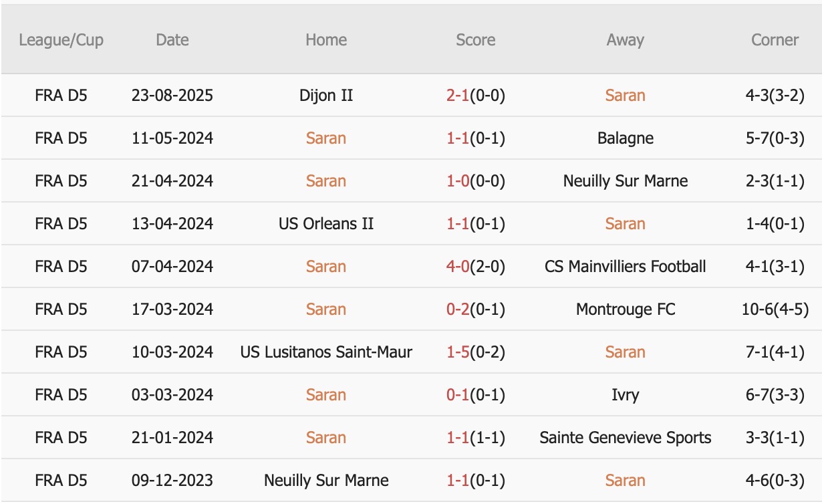Click the Ivry away team
The image size is (822, 504).
[625, 395]
